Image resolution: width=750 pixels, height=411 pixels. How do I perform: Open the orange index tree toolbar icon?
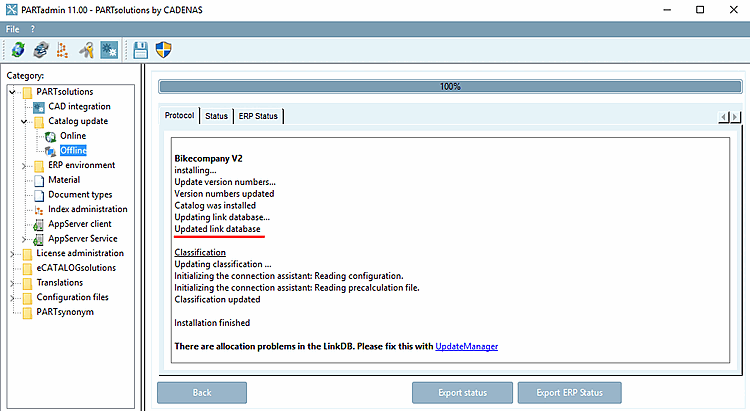pos(63,50)
